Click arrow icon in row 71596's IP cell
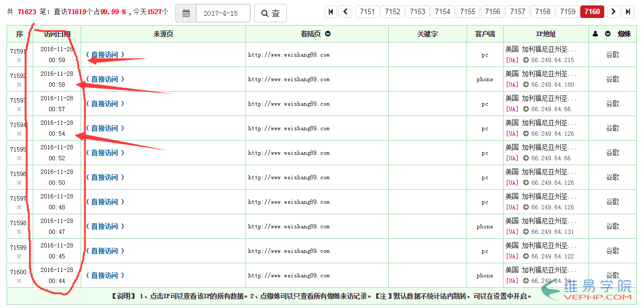The image size is (644, 308). 526,183
